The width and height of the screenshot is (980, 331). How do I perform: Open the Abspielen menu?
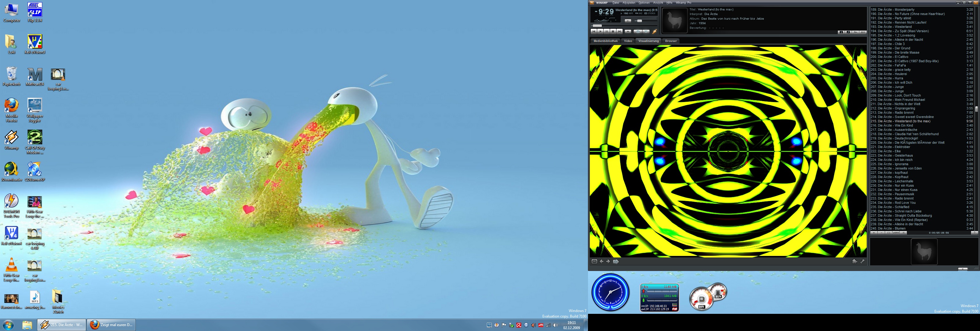click(x=629, y=3)
